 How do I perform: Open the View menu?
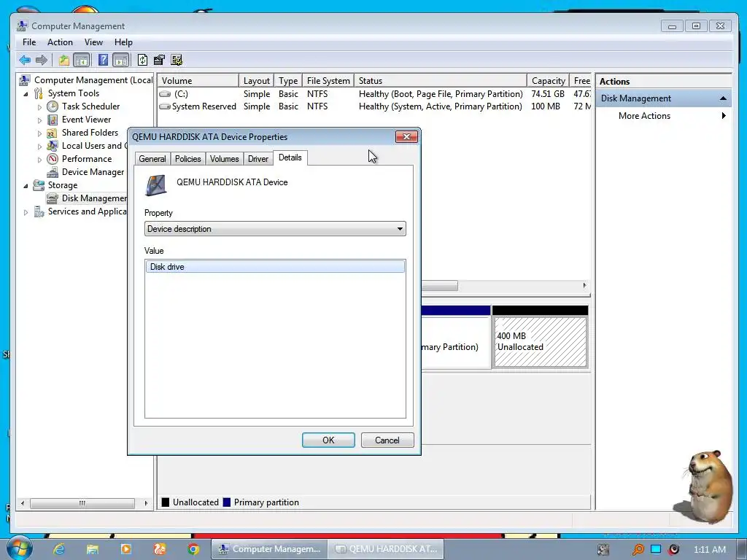click(93, 42)
